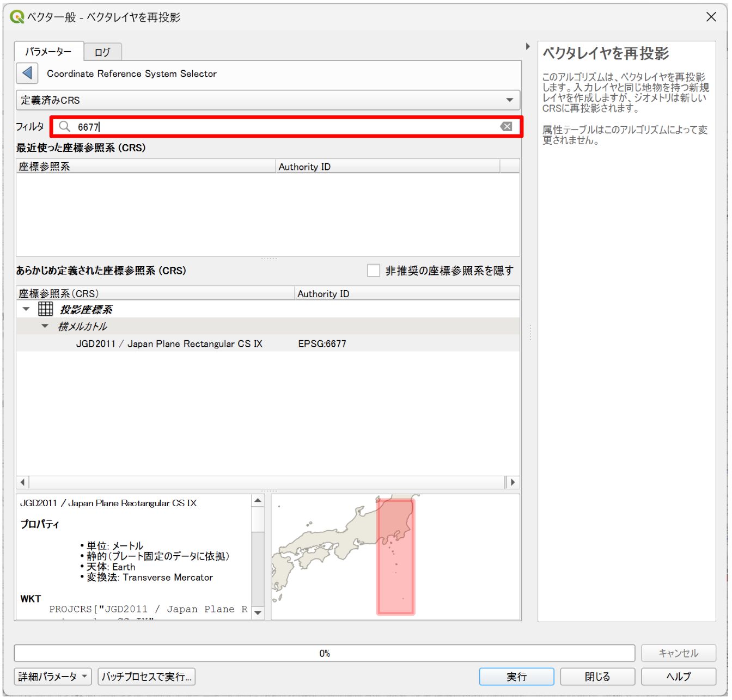The width and height of the screenshot is (732, 700).
Task: Switch to the パラメーター tab
Action: coord(48,52)
